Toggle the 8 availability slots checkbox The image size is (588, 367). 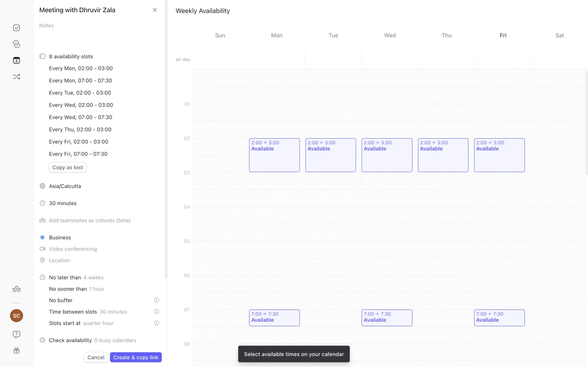(42, 56)
